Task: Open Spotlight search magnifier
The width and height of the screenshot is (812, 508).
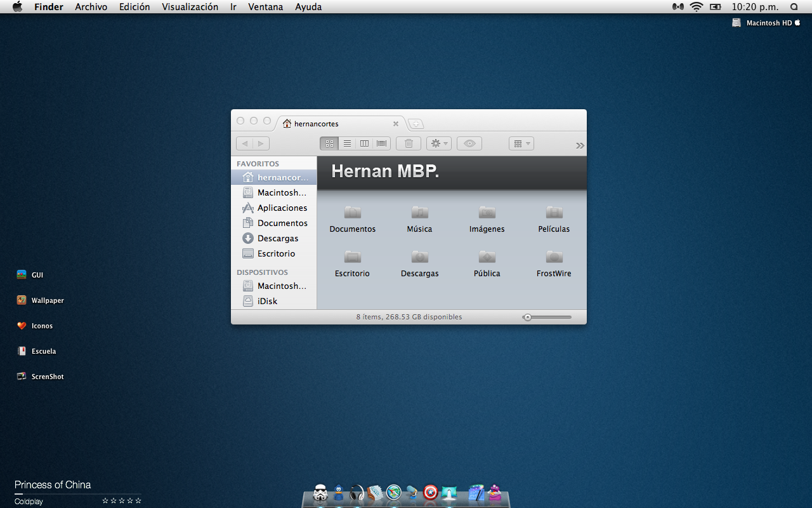Action: pyautogui.click(x=794, y=7)
